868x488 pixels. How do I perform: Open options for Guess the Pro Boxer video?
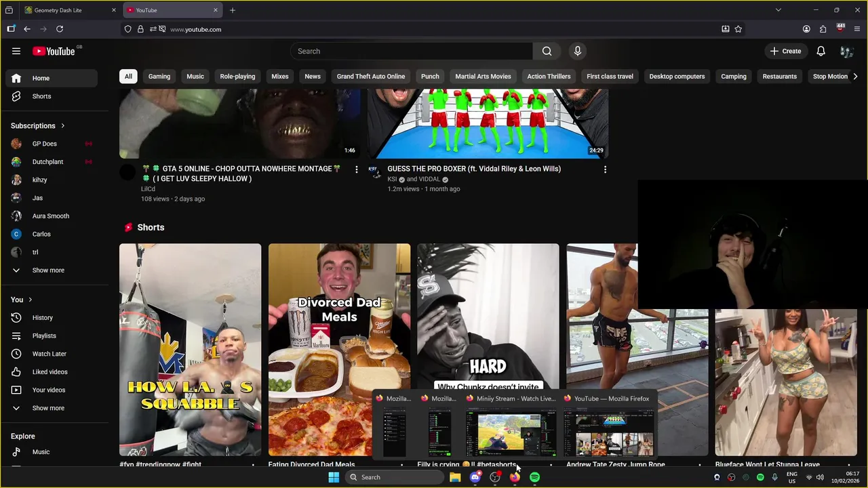coord(605,169)
